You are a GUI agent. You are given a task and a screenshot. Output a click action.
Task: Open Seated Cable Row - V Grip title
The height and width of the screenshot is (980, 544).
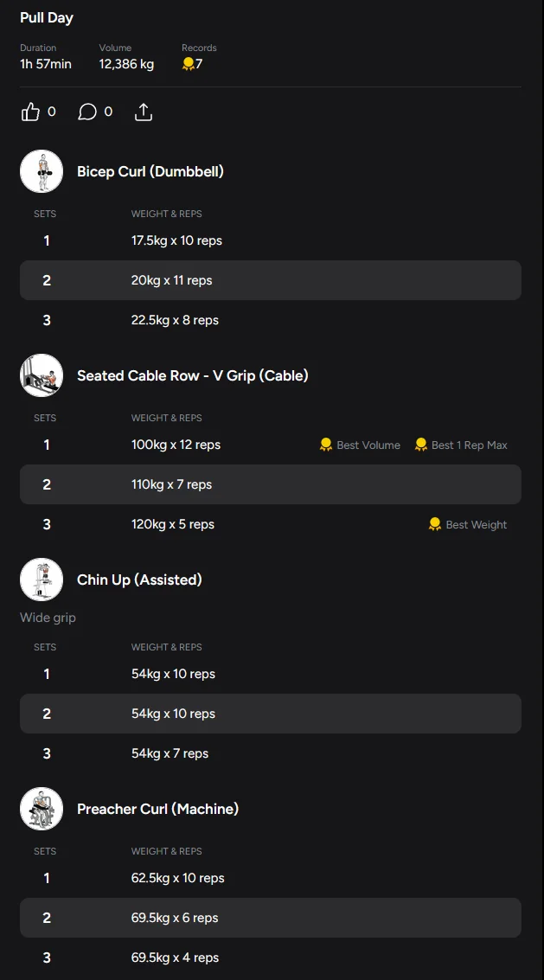pyautogui.click(x=192, y=375)
